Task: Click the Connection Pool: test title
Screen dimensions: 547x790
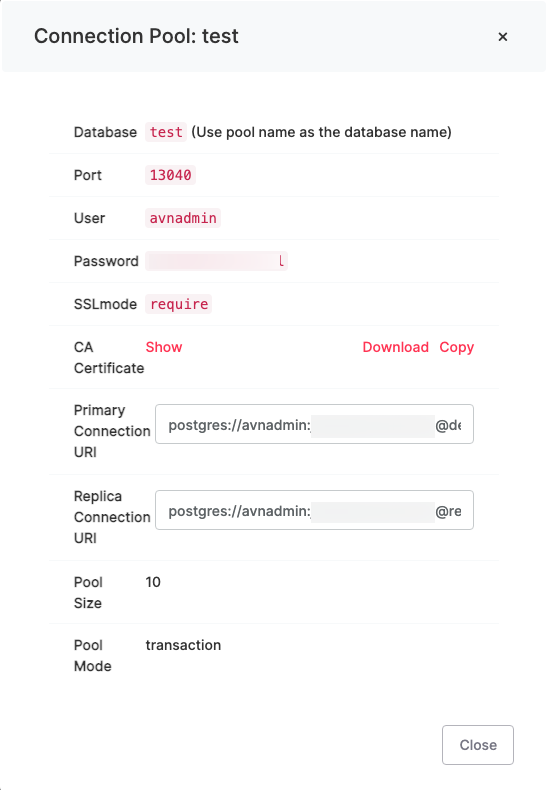Action: [x=136, y=36]
